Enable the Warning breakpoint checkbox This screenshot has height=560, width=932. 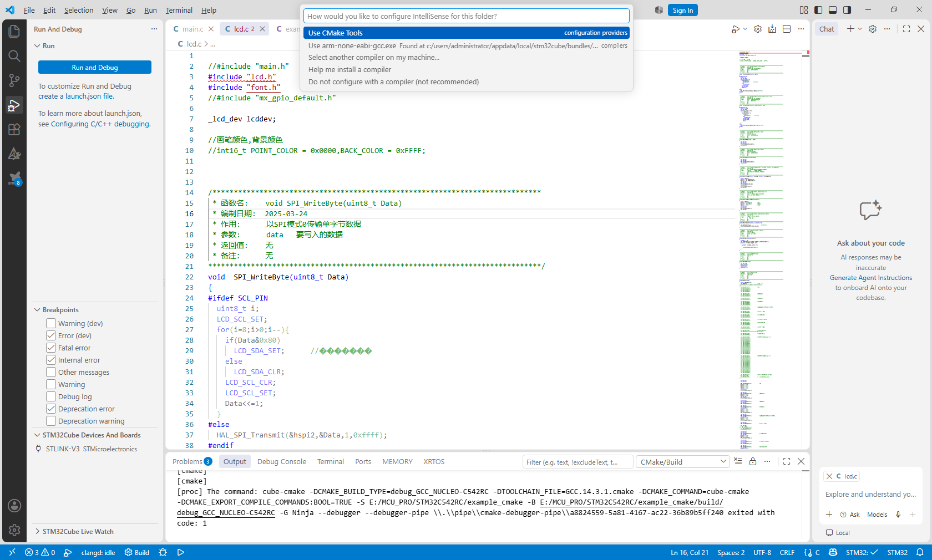point(51,384)
